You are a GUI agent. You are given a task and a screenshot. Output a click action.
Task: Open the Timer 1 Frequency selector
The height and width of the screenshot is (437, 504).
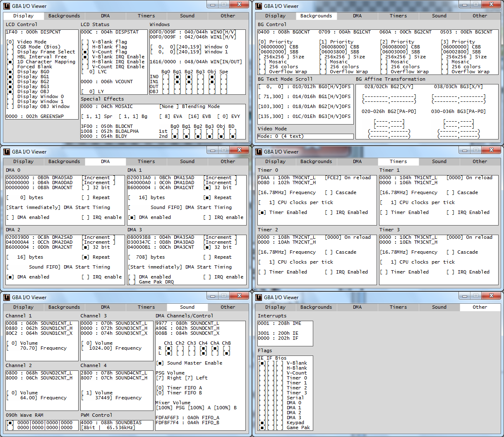tap(389, 192)
